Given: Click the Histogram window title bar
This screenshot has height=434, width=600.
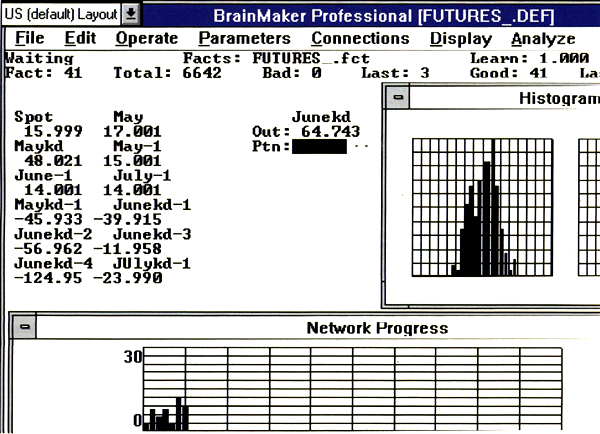Looking at the screenshot, I should (x=505, y=98).
